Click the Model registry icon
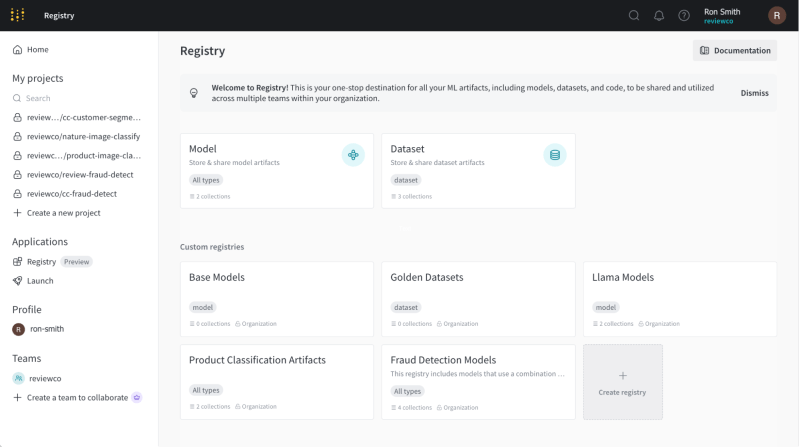Screen dimensions: 799x447 [352, 155]
